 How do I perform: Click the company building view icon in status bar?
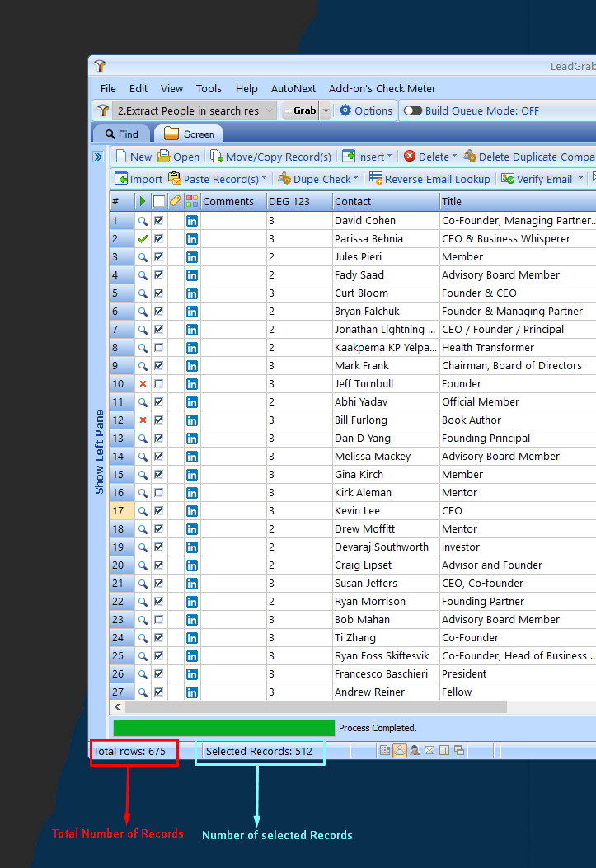385,751
